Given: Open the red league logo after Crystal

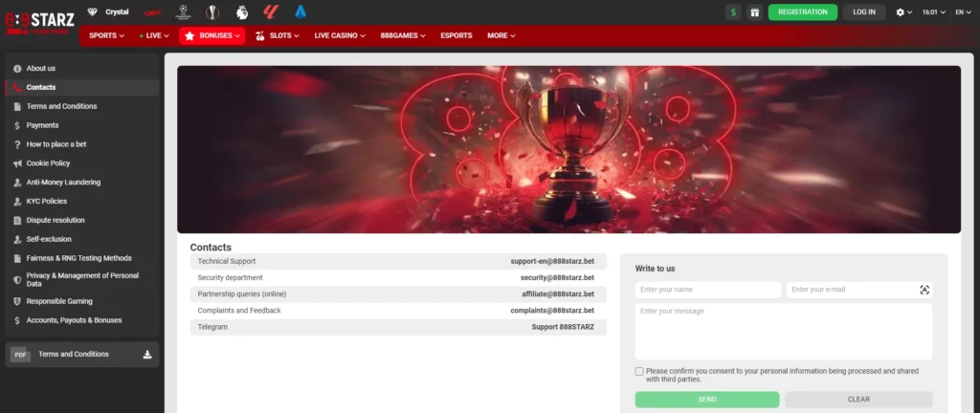Looking at the screenshot, I should pos(152,11).
